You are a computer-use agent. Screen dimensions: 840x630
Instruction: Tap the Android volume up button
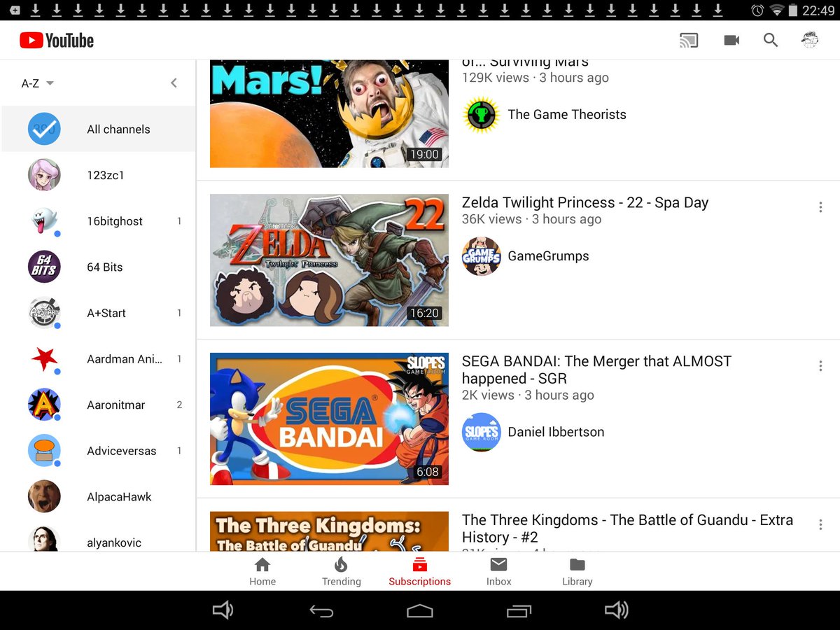[x=617, y=610]
